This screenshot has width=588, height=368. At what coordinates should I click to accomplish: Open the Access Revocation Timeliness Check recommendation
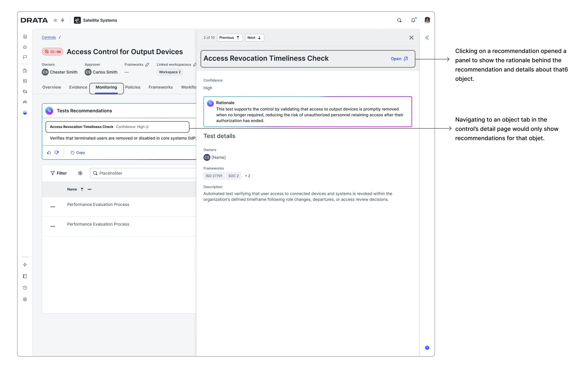tap(117, 127)
